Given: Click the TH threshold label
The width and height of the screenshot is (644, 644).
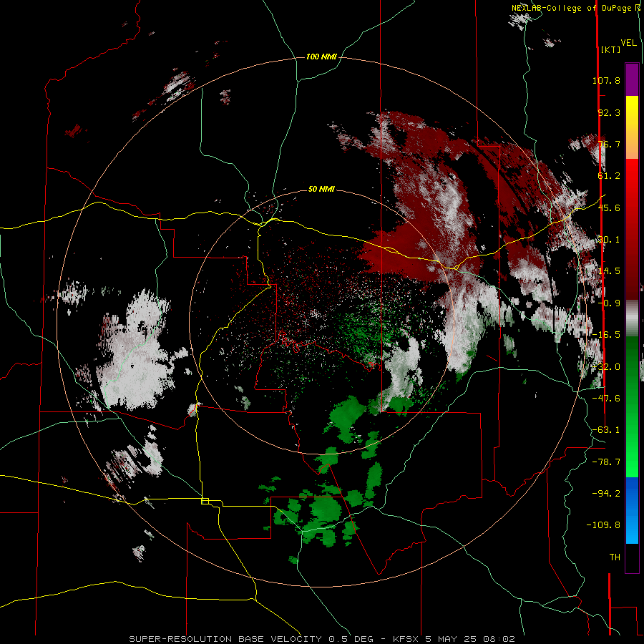Looking at the screenshot, I should click(615, 557).
